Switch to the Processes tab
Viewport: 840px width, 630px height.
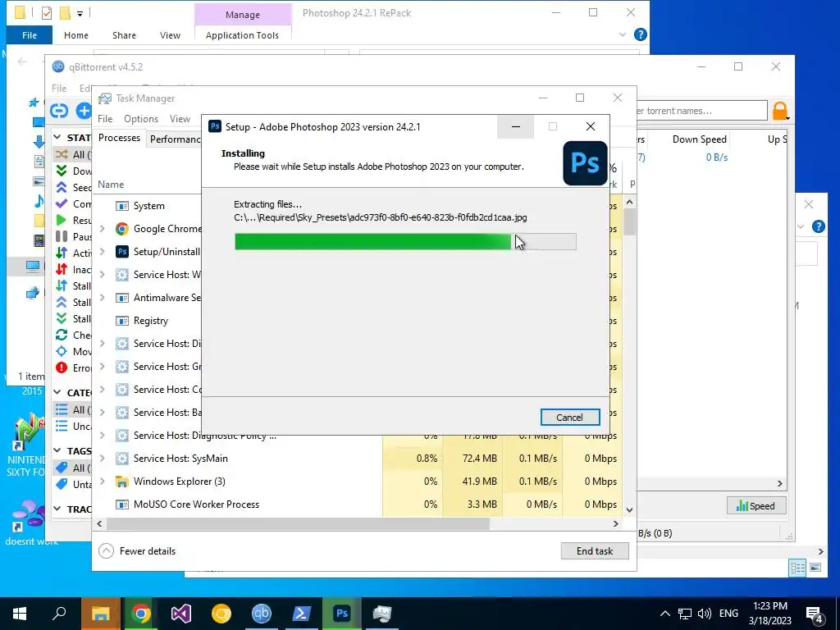click(x=119, y=138)
